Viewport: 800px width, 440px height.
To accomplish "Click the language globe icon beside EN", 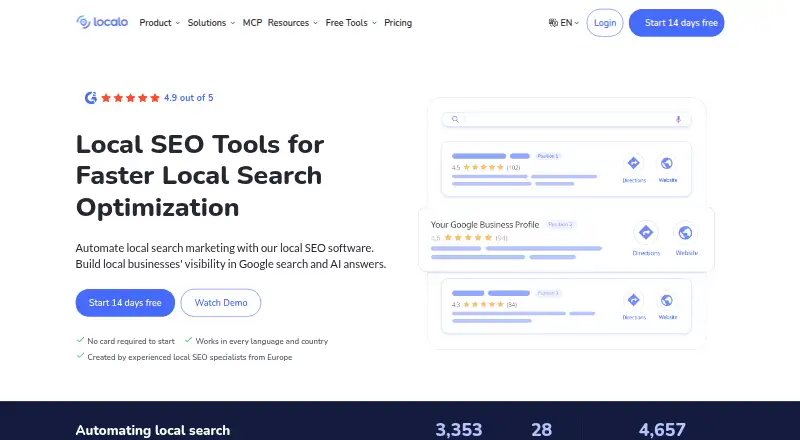I will [x=553, y=22].
